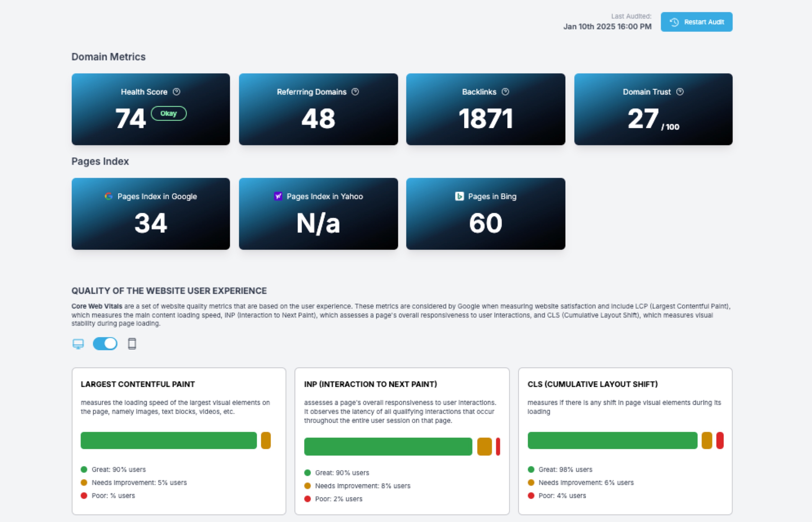812x522 pixels.
Task: Click the Domain Metrics heading
Action: tap(108, 57)
